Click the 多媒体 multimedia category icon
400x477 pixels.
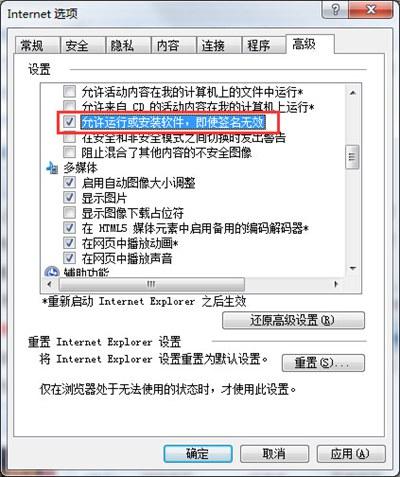[x=52, y=168]
